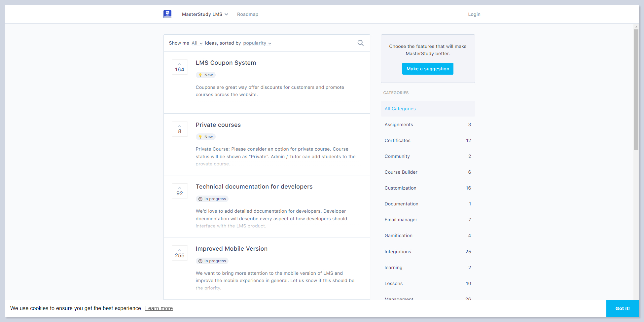Screen dimensions: 644x322
Task: Expand the MasterStudy LMS dropdown
Action: [x=205, y=14]
